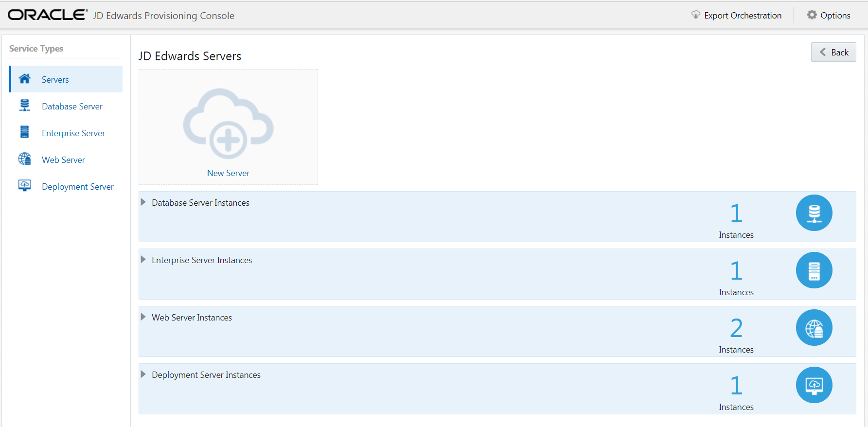Go back using the Back button
This screenshot has height=427, width=868.
coord(833,53)
